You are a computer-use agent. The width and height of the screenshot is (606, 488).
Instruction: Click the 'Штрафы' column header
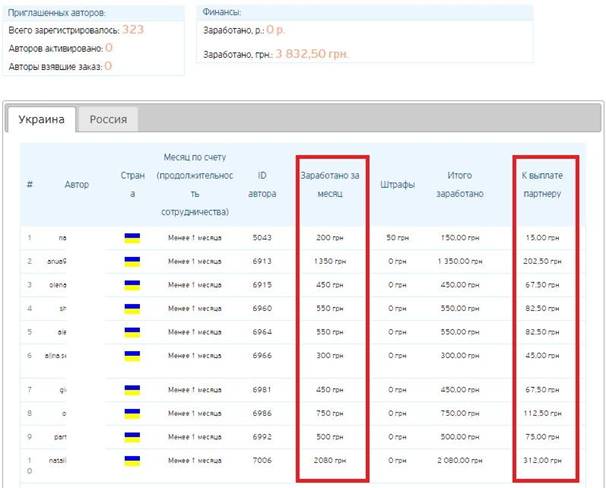(397, 185)
